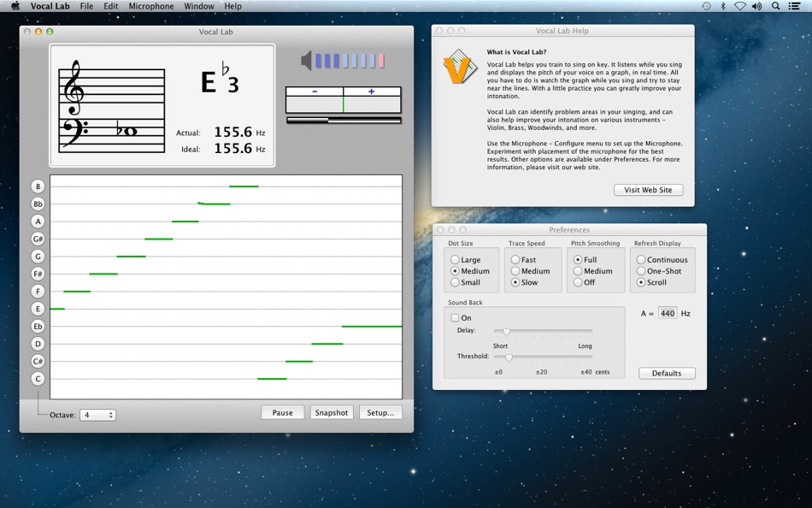Click the F note button
The image size is (812, 508).
(x=38, y=292)
